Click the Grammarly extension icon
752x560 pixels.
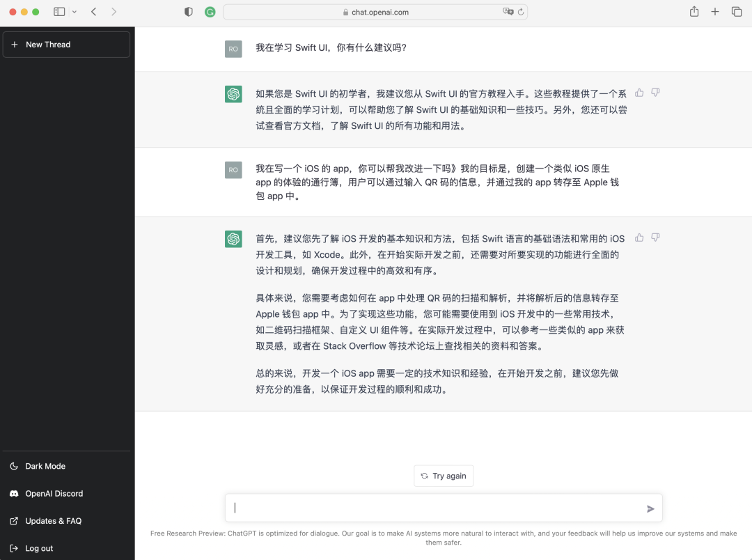click(x=210, y=12)
